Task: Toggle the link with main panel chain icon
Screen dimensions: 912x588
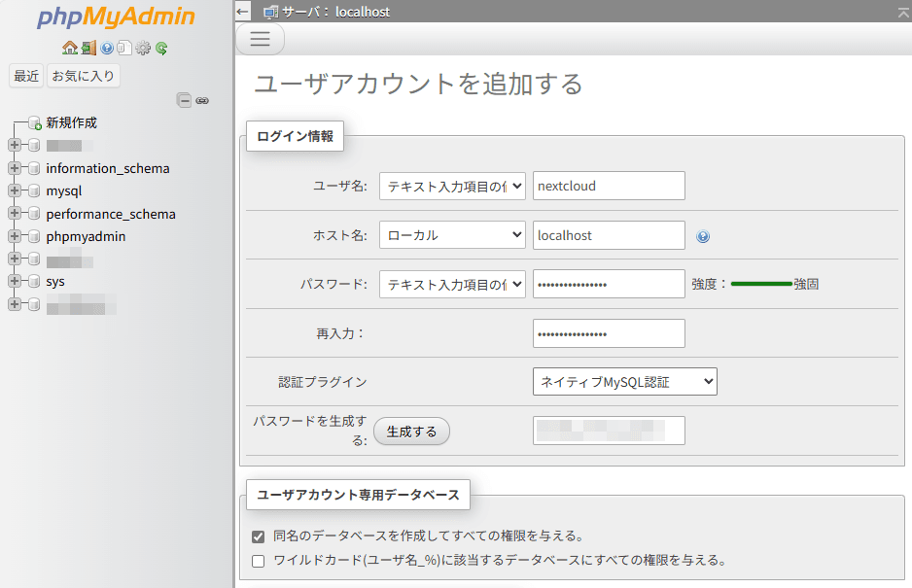Action: click(x=202, y=101)
